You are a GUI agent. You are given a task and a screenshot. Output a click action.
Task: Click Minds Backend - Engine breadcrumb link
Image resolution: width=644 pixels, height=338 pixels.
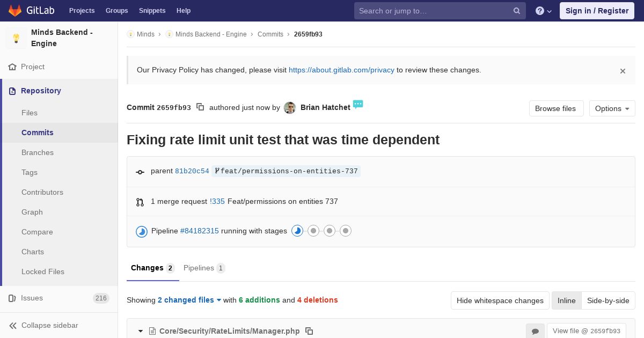(x=211, y=34)
